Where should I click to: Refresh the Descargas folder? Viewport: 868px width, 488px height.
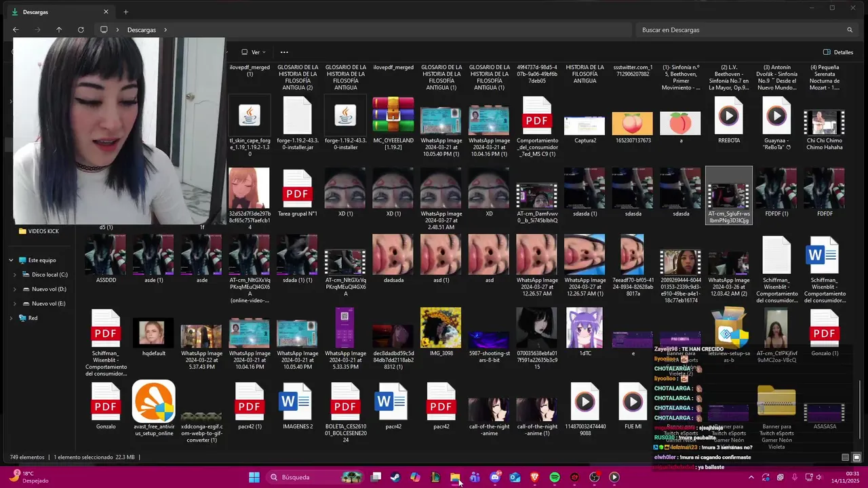tap(81, 30)
